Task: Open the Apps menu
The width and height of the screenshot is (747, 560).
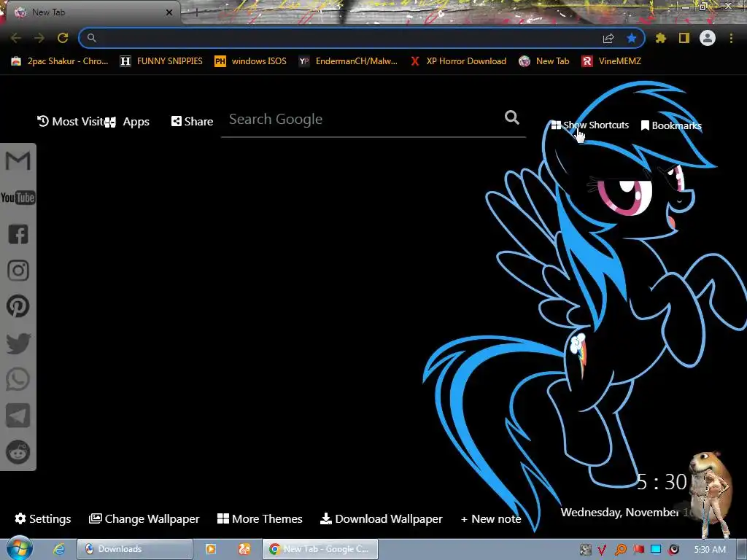Action: [128, 122]
